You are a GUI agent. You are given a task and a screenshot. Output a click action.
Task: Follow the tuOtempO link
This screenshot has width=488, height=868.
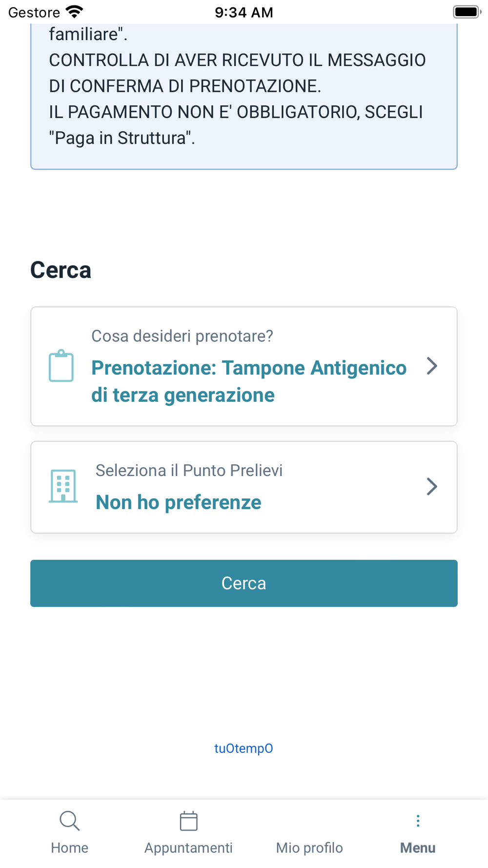[244, 748]
